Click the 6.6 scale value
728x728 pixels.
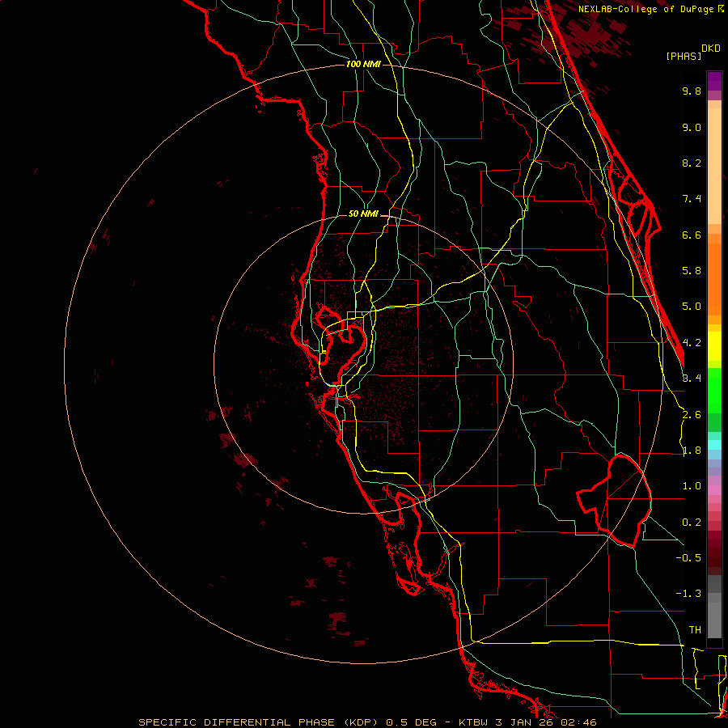[x=692, y=235]
